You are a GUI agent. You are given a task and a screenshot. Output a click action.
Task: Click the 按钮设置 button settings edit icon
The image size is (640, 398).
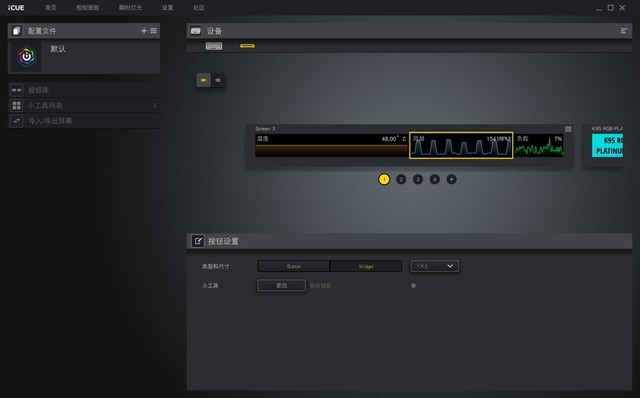(198, 241)
